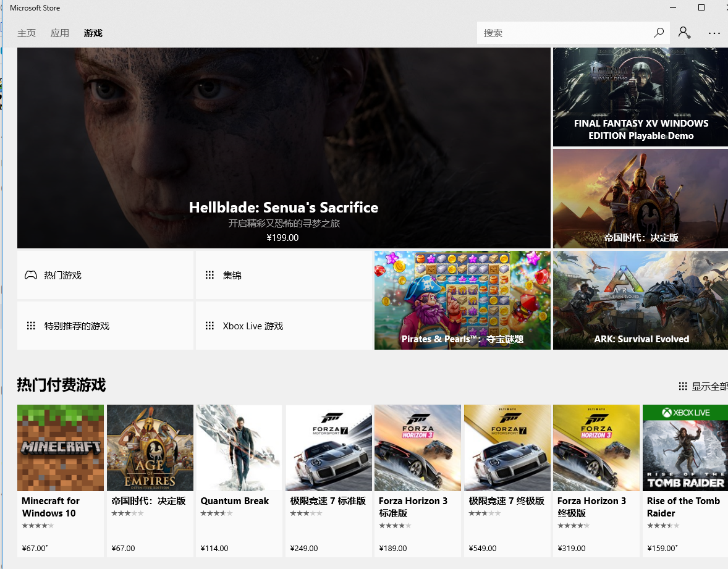Click the grid icon beside 特别推荐的游戏
The image size is (728, 569).
[x=31, y=326]
